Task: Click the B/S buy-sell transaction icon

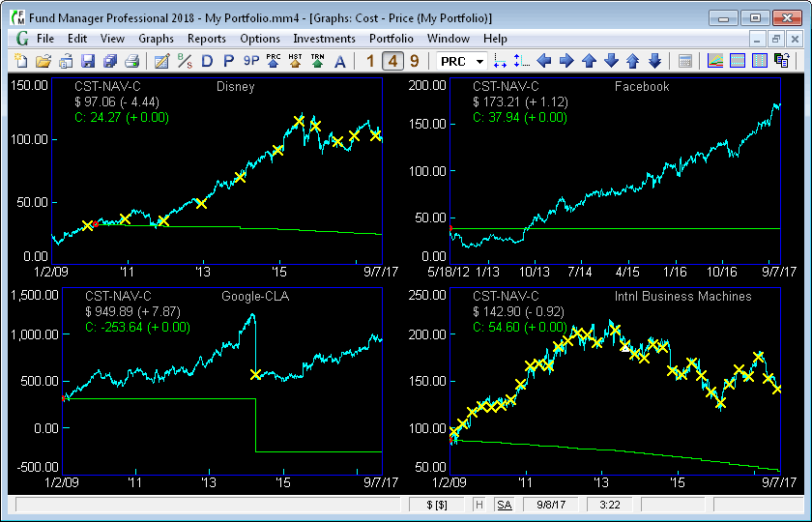Action: pos(185,61)
